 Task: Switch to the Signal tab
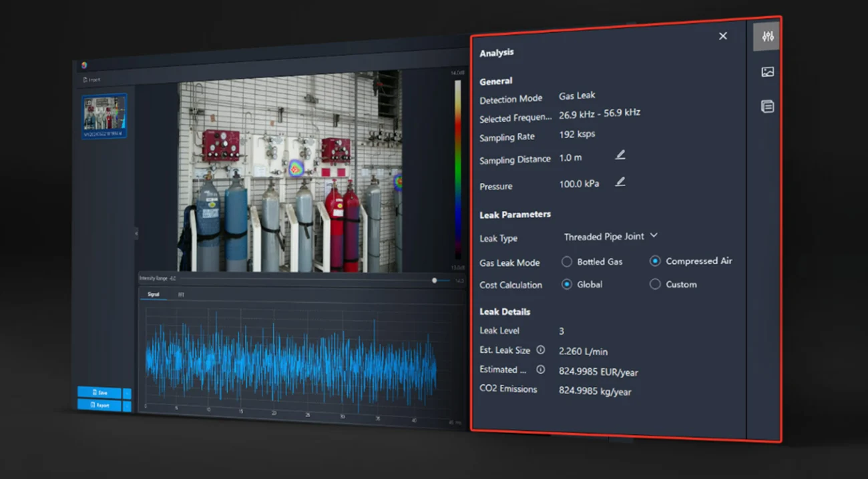click(x=153, y=294)
